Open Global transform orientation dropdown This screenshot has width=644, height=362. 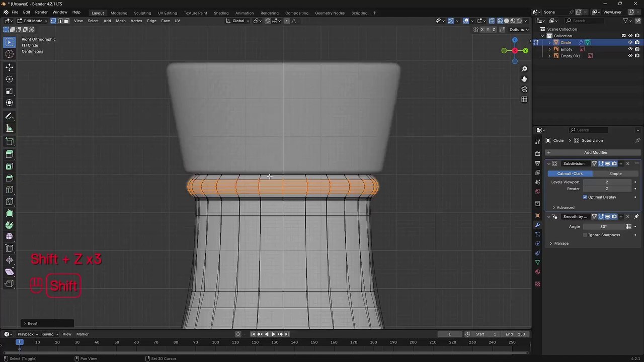click(238, 21)
